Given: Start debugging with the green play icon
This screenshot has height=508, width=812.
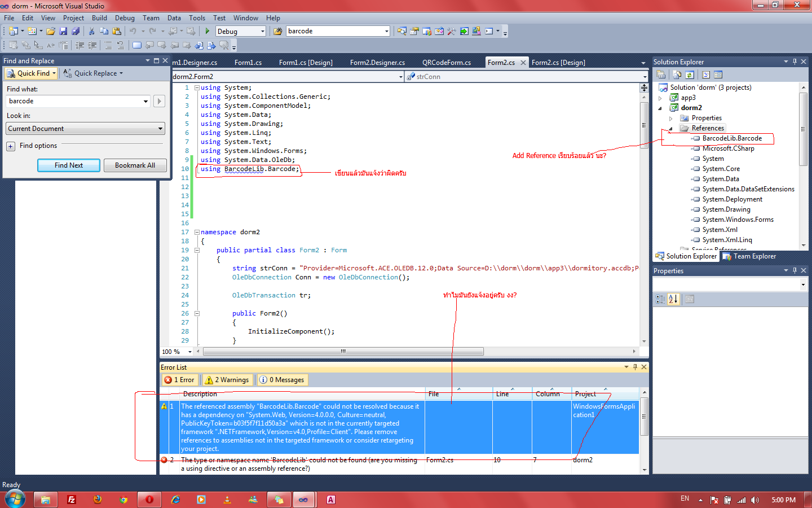Looking at the screenshot, I should tap(208, 31).
